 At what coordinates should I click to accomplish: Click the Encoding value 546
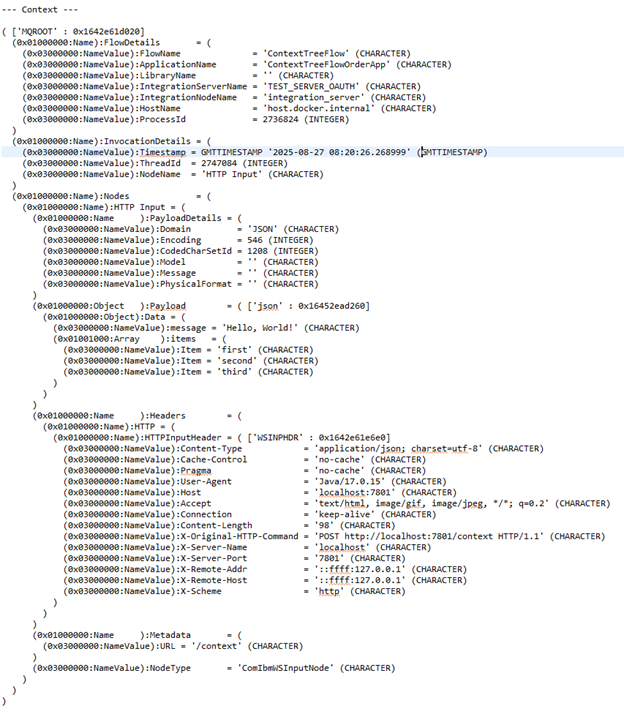pyautogui.click(x=255, y=240)
